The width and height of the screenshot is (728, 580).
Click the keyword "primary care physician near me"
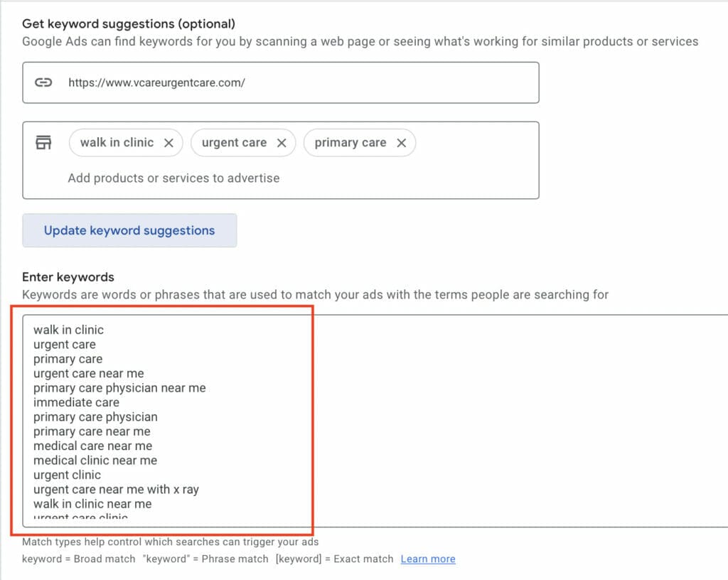[119, 388]
